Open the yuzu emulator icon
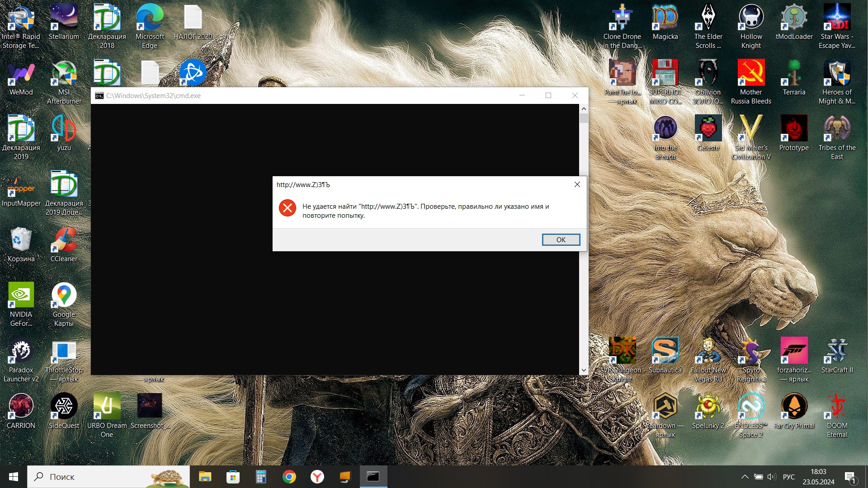The width and height of the screenshot is (868, 488). (x=64, y=133)
